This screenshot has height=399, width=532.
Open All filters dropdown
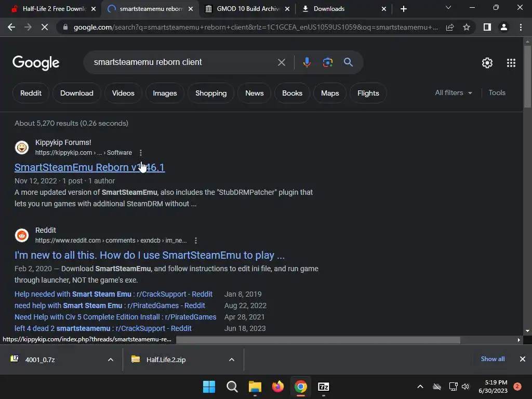coord(453,92)
